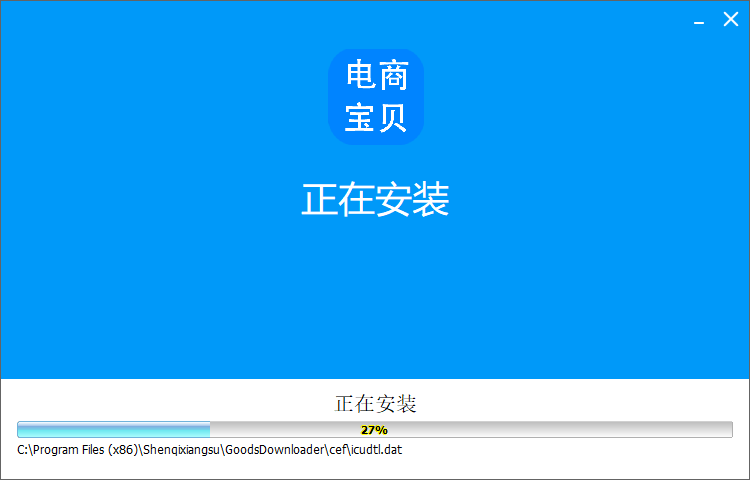Click the installation file path text

[x=210, y=450]
